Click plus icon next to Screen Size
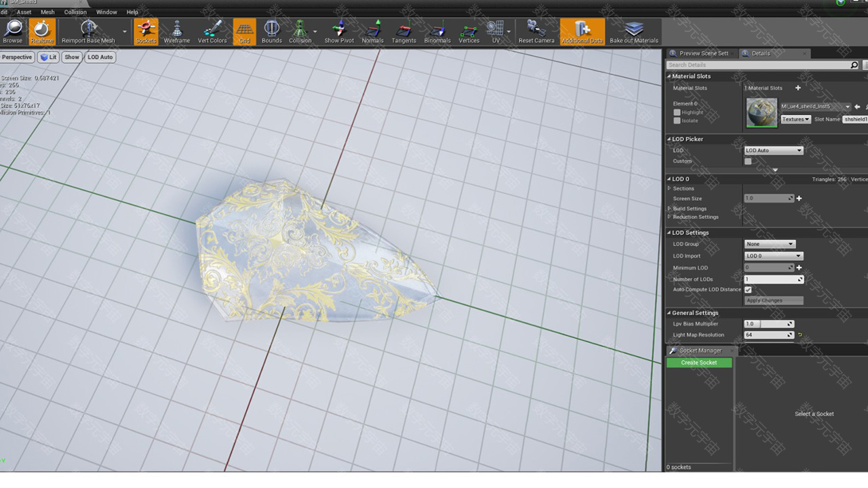Viewport: 868px width, 488px height. pyautogui.click(x=799, y=199)
